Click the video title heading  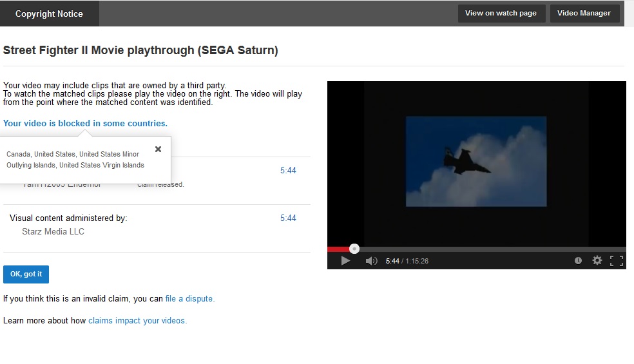coord(140,50)
